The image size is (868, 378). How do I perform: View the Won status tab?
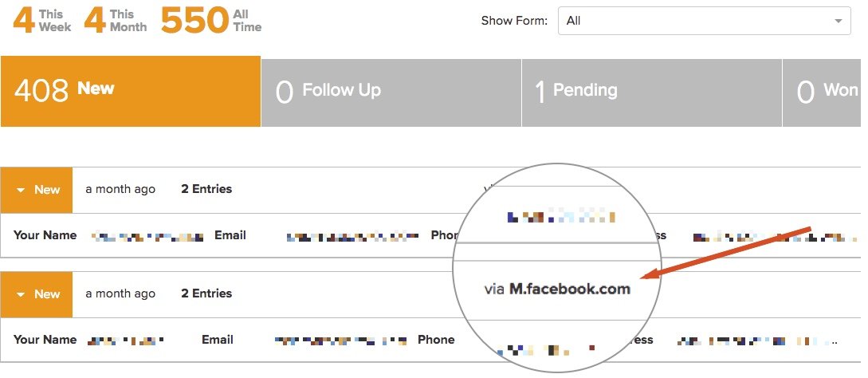825,93
